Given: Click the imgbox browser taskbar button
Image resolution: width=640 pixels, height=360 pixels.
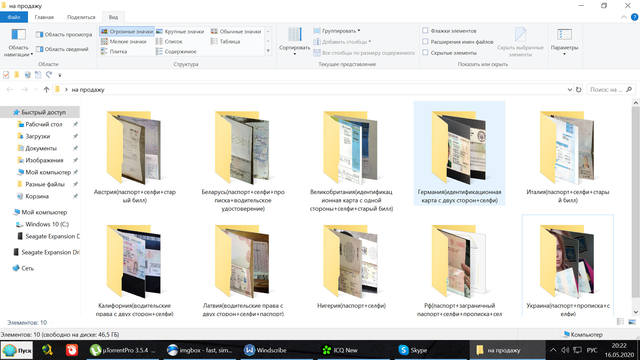Looking at the screenshot, I should click(x=200, y=350).
